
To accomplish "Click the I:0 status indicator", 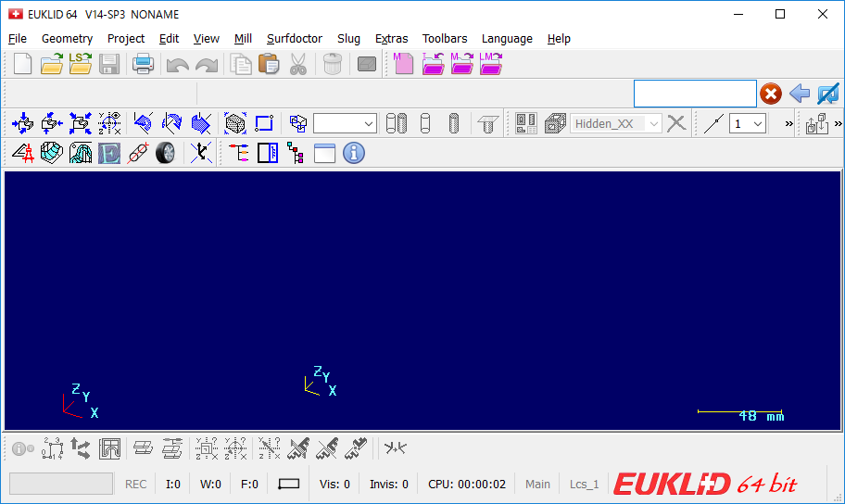I will click(173, 484).
